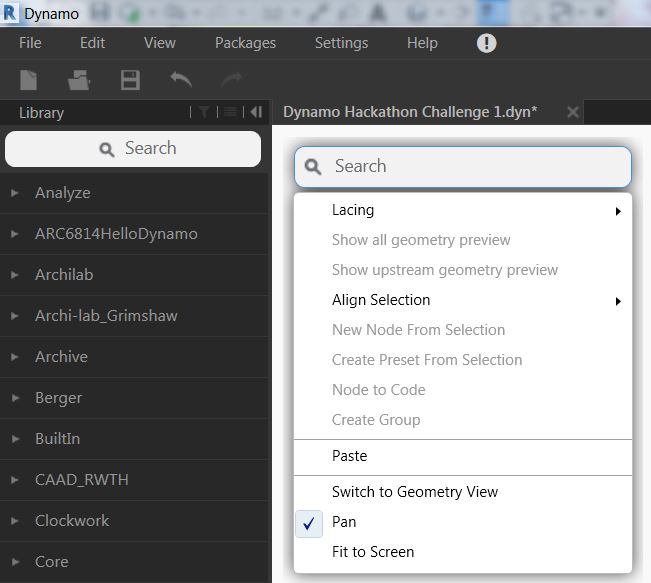Click the Redo arrow icon
Image resolution: width=651 pixels, height=583 pixels.
point(232,79)
